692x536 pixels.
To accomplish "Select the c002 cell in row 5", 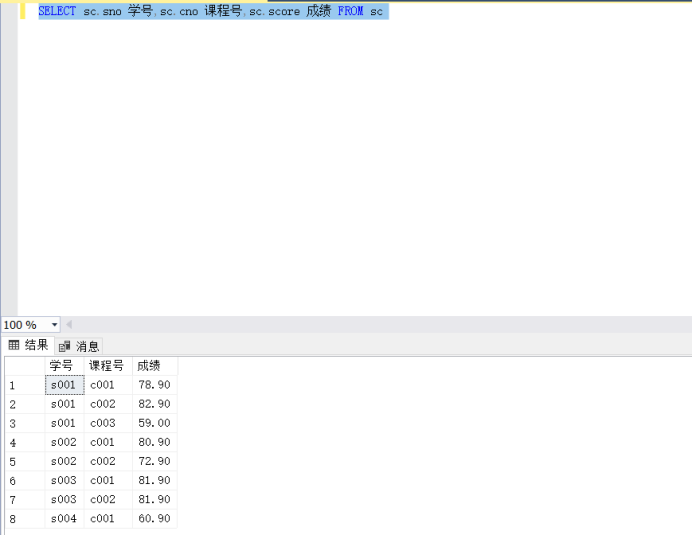I will (108, 461).
